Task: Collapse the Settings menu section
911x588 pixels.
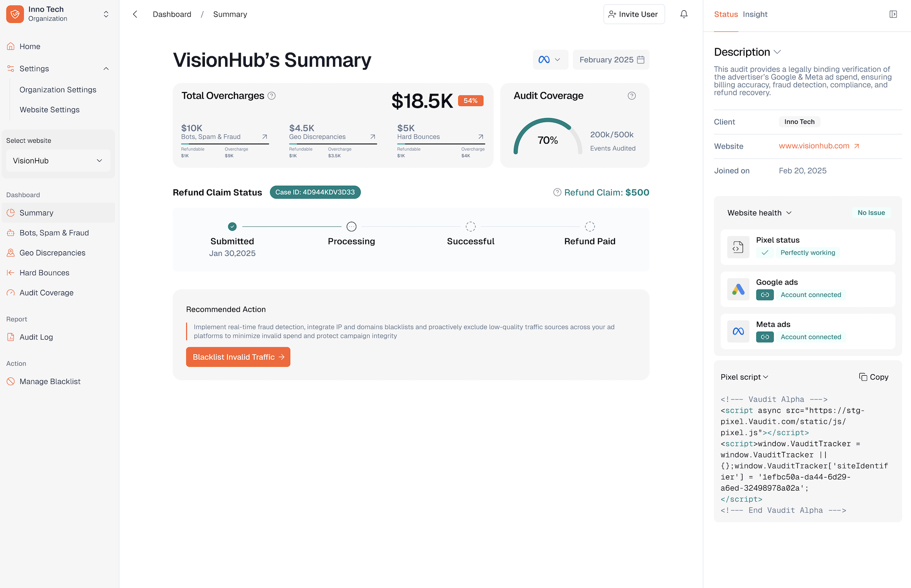Action: pyautogui.click(x=106, y=69)
